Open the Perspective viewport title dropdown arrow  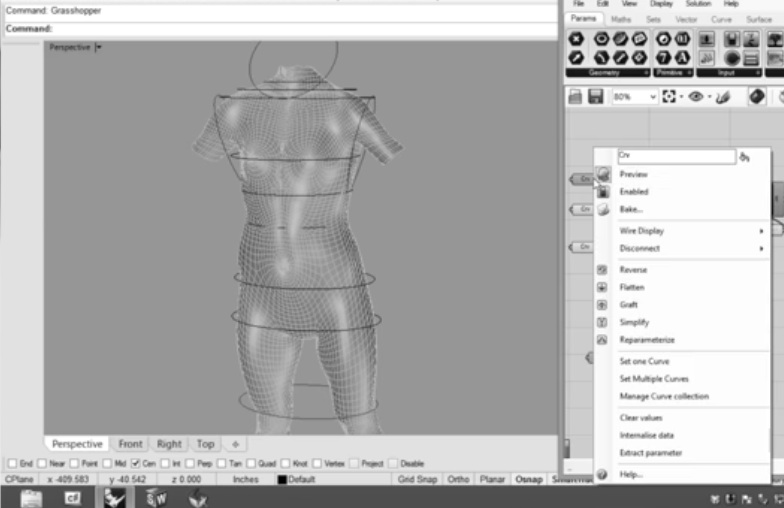point(99,48)
